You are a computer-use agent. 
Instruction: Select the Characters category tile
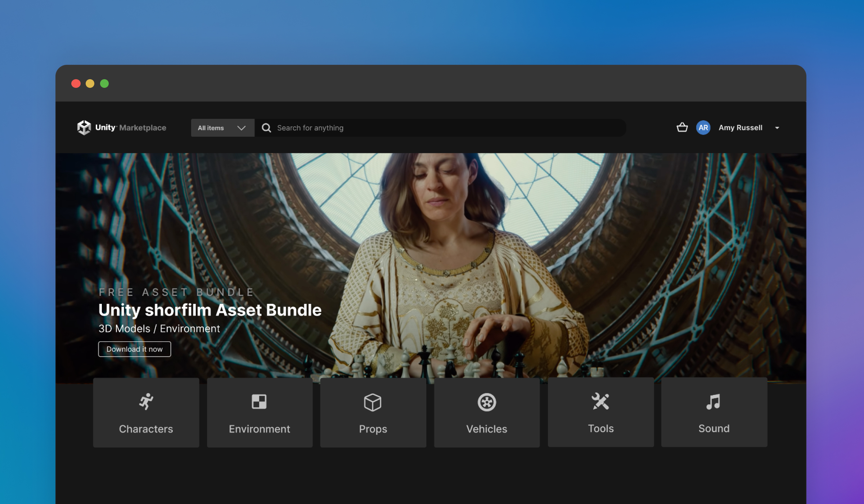point(146,413)
